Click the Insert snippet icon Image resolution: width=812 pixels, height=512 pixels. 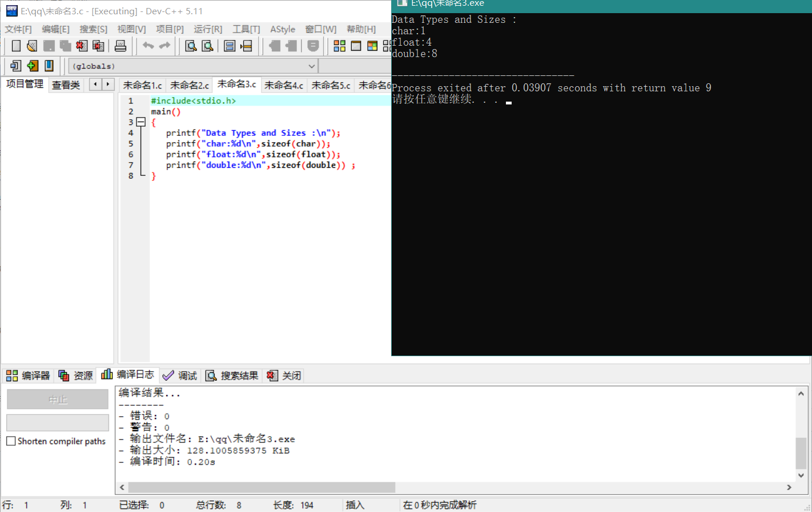(x=15, y=66)
